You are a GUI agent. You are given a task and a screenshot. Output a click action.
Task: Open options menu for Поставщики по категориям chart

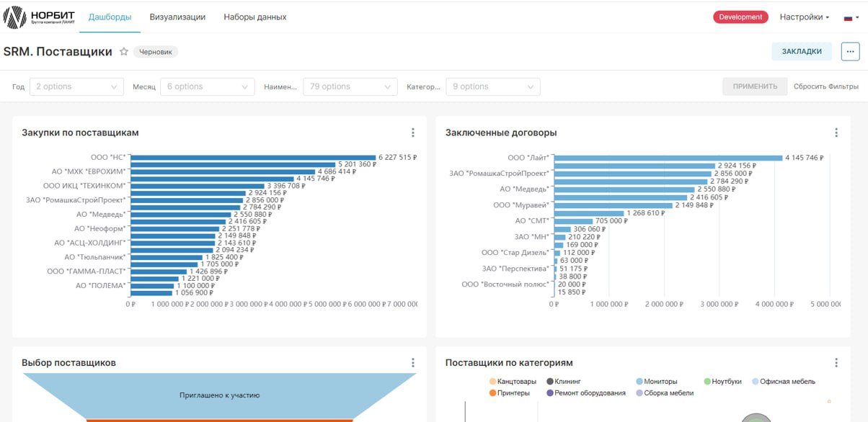point(836,363)
